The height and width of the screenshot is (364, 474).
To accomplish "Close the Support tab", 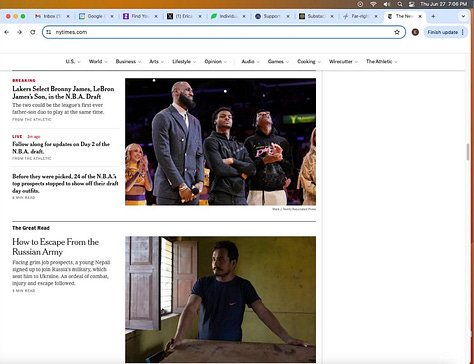I will [x=288, y=16].
